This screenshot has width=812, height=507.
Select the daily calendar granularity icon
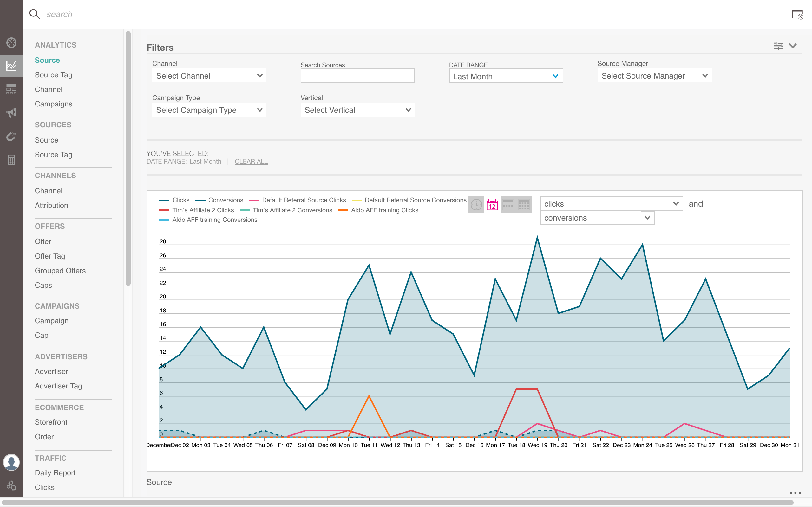click(x=492, y=205)
